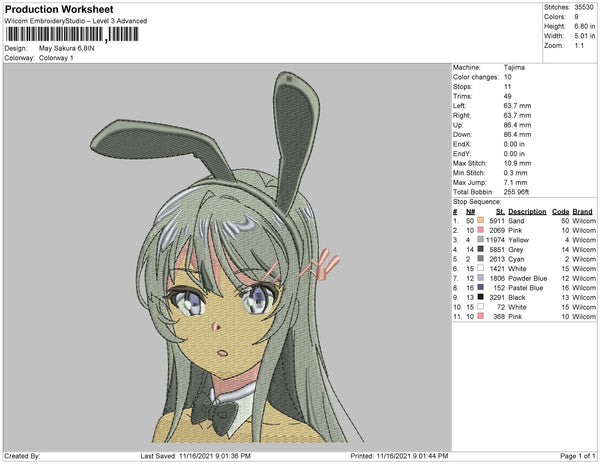Click the White swatch beside 1421 stitches
Screen dimensions: 600x464
click(x=481, y=268)
